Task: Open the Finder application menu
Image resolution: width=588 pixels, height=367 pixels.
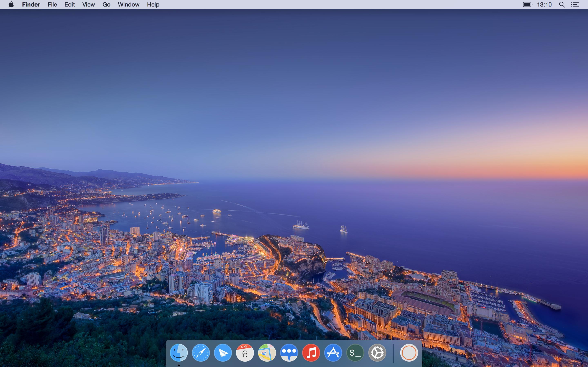Action: point(31,4)
